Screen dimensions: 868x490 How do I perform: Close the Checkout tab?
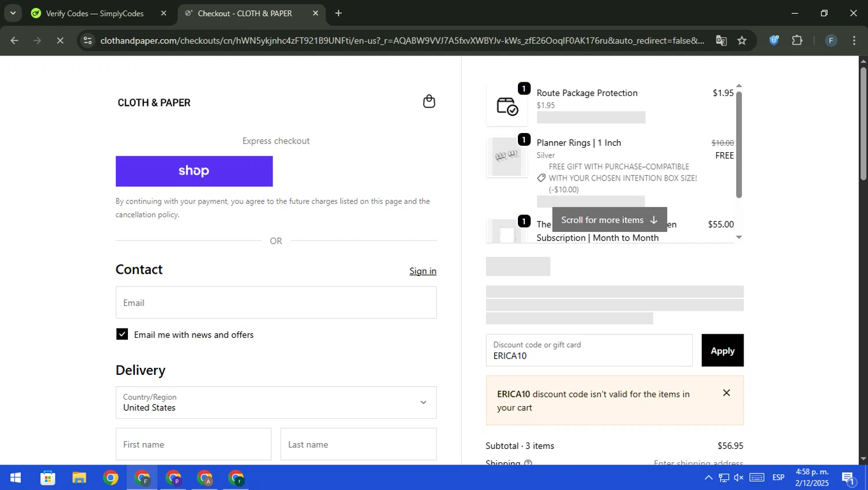pos(315,13)
